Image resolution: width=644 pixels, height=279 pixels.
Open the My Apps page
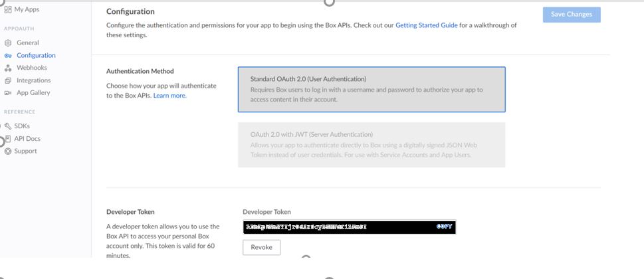[27, 9]
